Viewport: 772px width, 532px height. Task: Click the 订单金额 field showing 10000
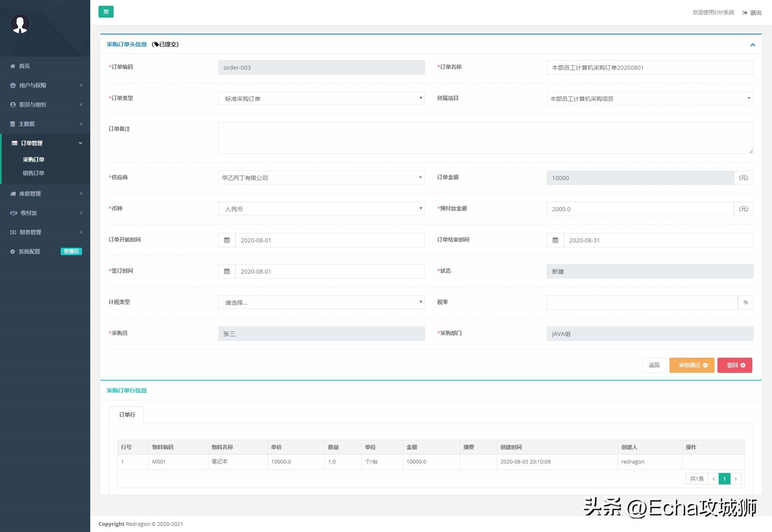pos(640,178)
